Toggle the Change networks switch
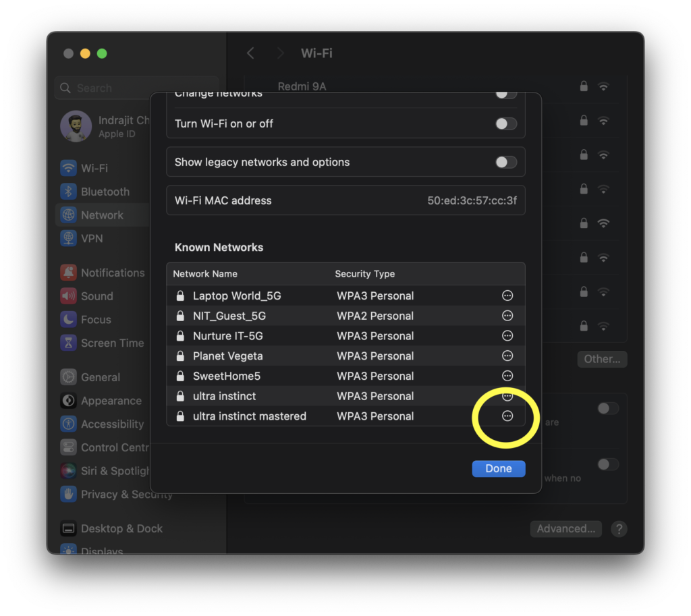Viewport: 691px width, 616px height. point(506,94)
